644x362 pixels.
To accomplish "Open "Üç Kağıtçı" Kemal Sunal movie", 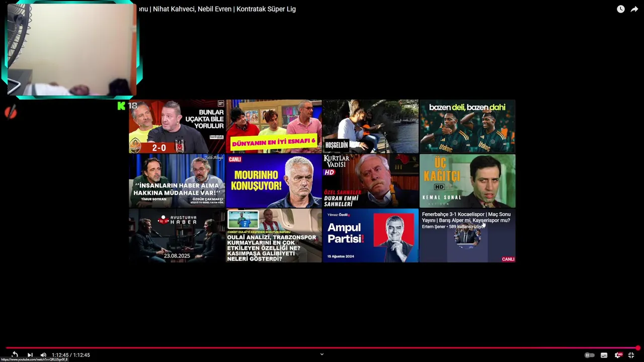I will pyautogui.click(x=467, y=181).
